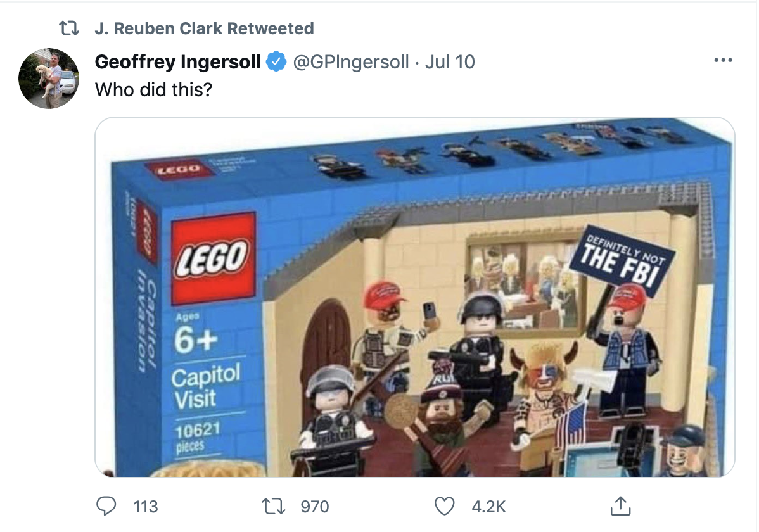Click the 113 replies count

point(146,506)
